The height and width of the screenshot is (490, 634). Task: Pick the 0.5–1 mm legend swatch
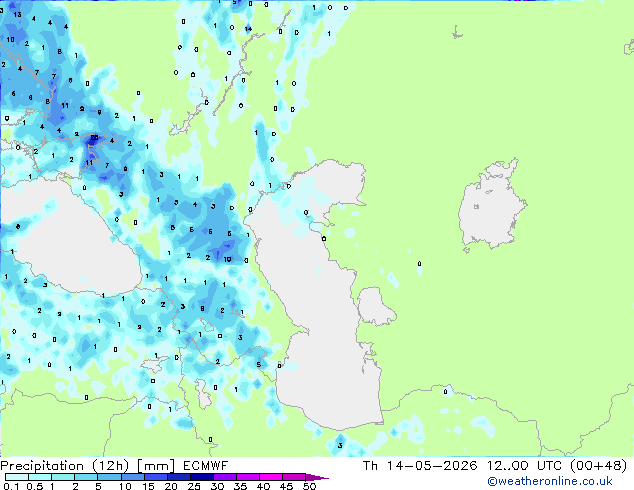click(40, 477)
